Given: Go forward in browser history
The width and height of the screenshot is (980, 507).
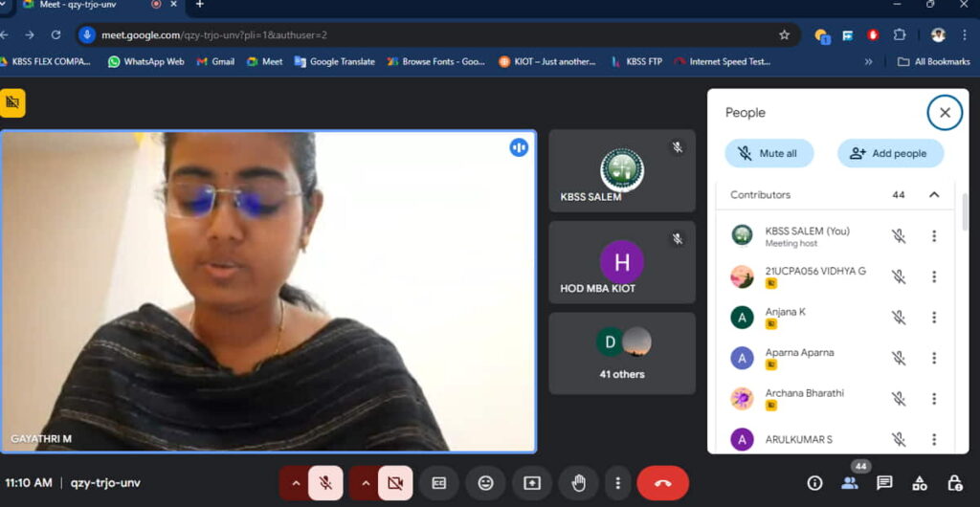Looking at the screenshot, I should (30, 35).
